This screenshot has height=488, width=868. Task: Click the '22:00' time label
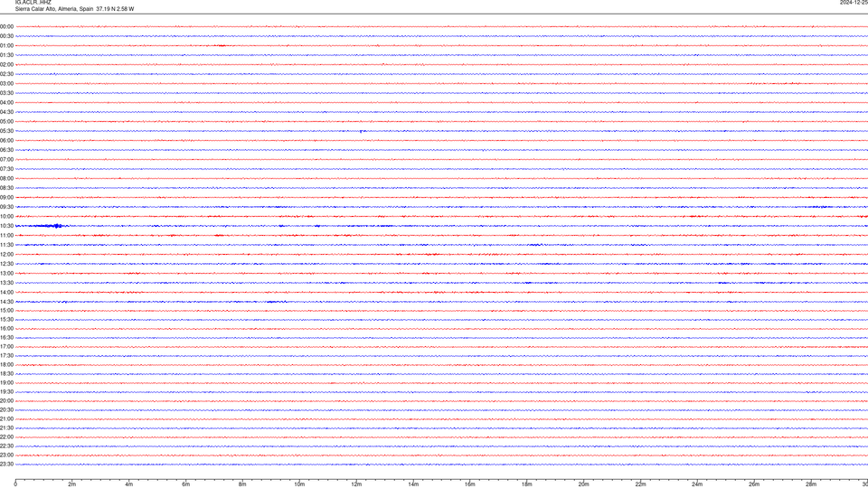(6, 437)
